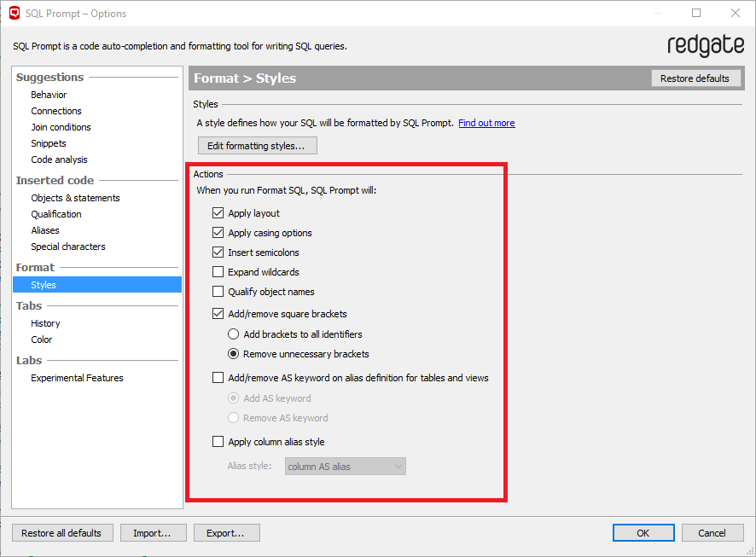The height and width of the screenshot is (557, 756).
Task: Check the Apply column alias style option
Action: coord(218,442)
